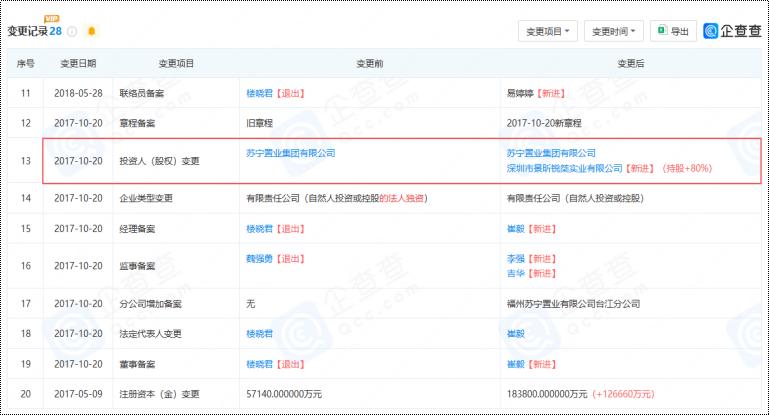Click sequence number 20

click(x=26, y=394)
